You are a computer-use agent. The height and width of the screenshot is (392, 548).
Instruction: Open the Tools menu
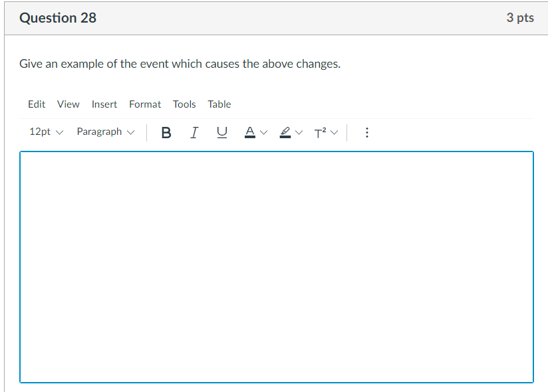tap(184, 104)
